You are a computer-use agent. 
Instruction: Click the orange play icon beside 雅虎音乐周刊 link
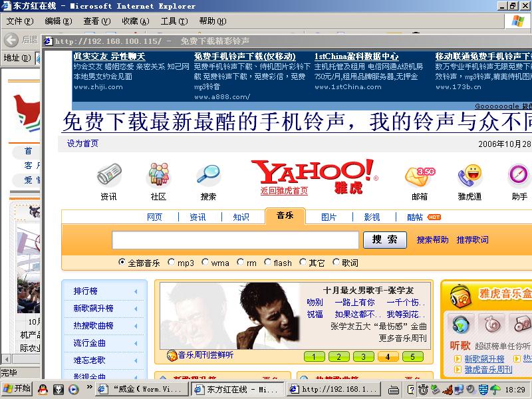[x=458, y=370]
